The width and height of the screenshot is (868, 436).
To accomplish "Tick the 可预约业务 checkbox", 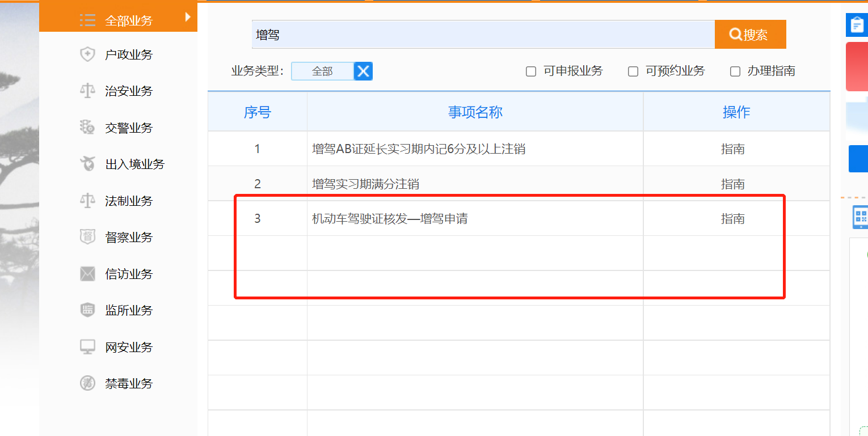I will click(x=633, y=71).
